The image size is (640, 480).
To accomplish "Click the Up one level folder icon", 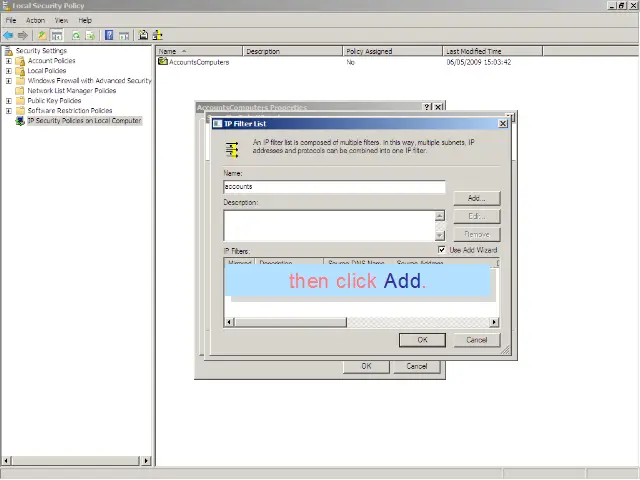I will (42, 35).
